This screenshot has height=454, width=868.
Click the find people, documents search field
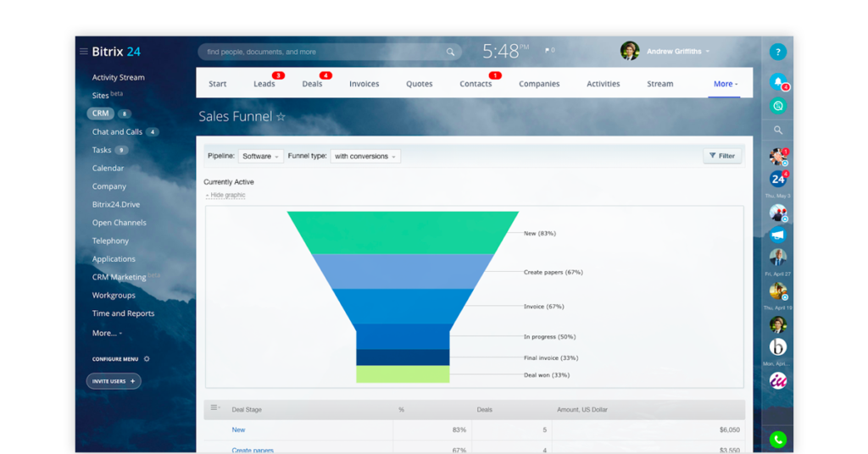[x=330, y=52]
